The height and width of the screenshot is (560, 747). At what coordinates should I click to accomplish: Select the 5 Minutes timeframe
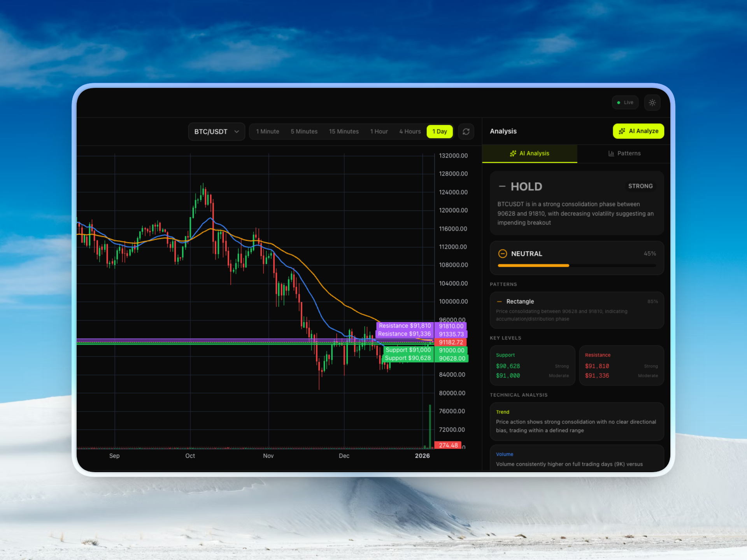pyautogui.click(x=304, y=131)
